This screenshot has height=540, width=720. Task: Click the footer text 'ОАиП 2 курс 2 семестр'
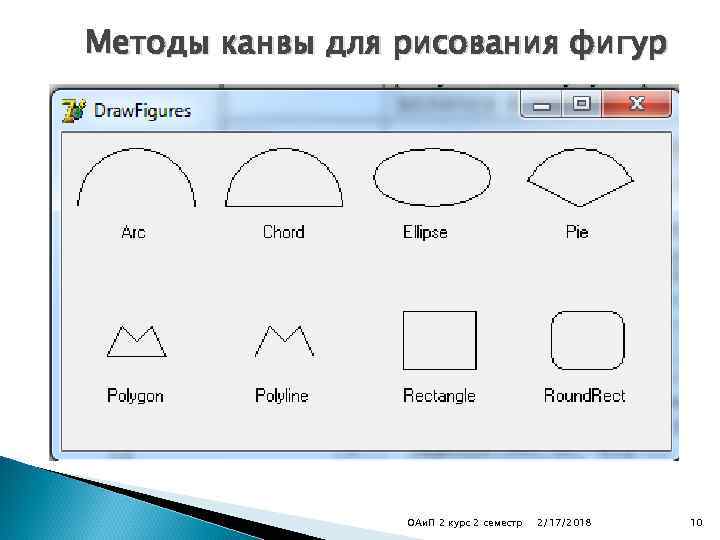tap(465, 523)
